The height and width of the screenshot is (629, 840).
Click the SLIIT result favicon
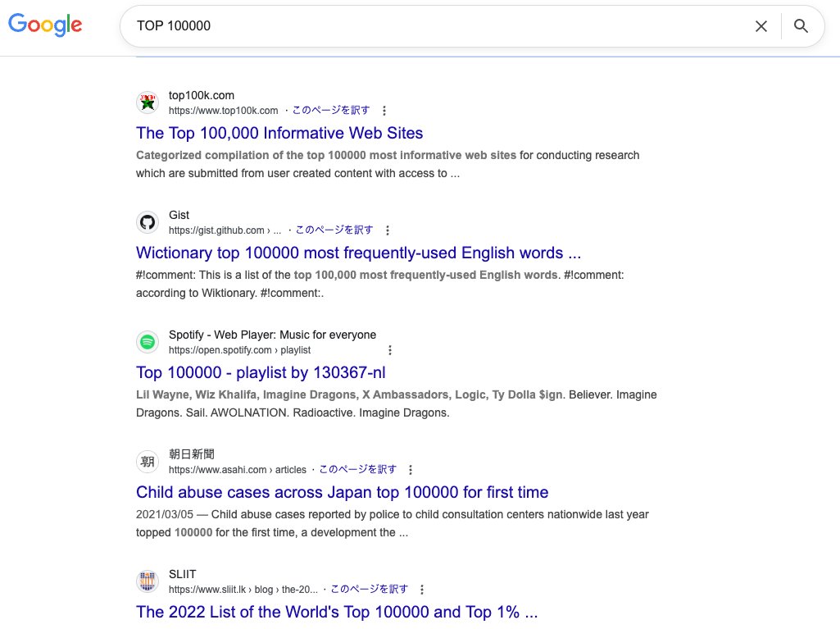(x=148, y=581)
